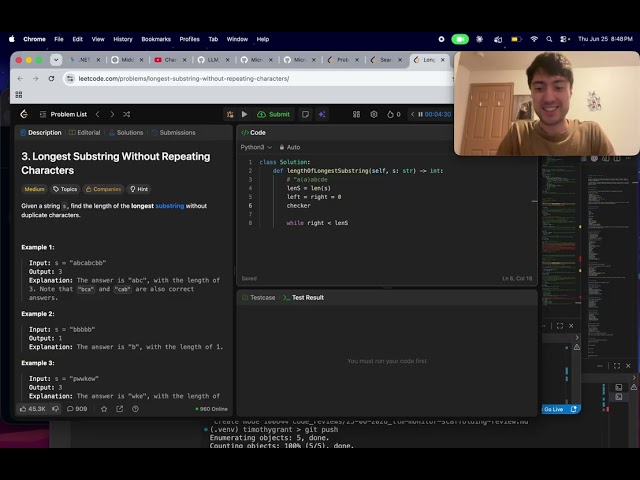The image size is (640, 480).
Task: Open the site info icon in address bar
Action: click(70, 78)
